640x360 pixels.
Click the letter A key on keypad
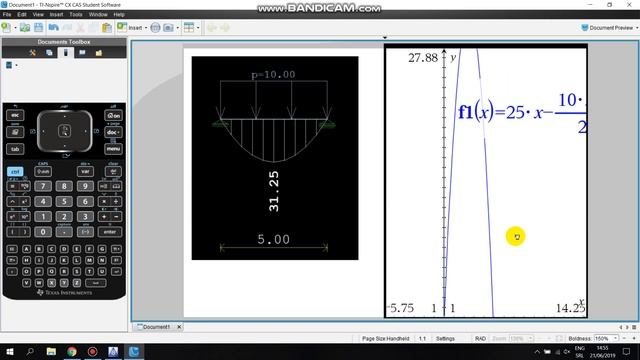click(26, 249)
